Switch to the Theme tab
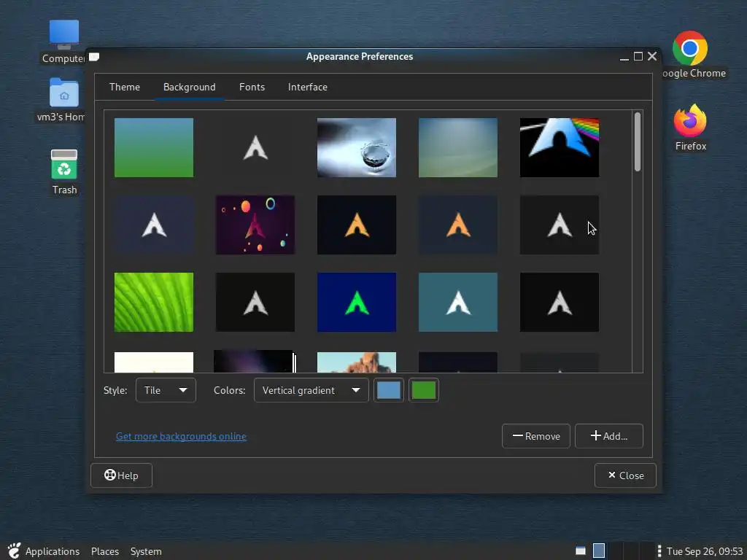747x560 pixels. (124, 87)
